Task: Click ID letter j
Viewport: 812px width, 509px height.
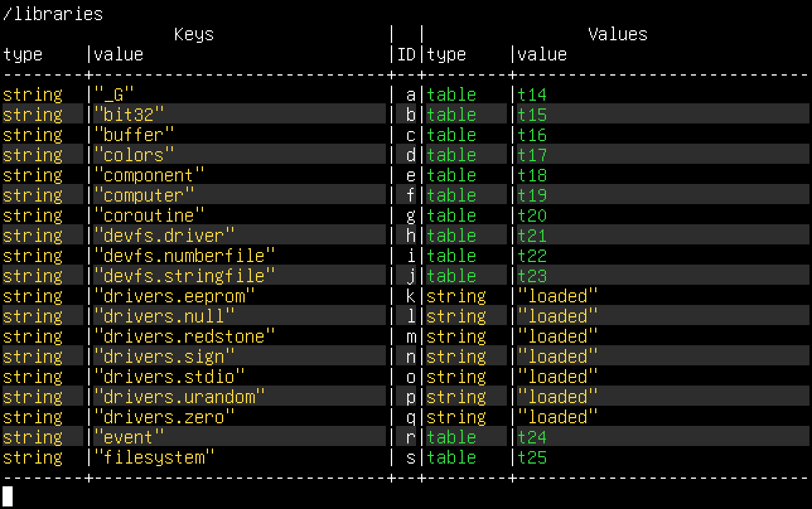Action: [411, 276]
